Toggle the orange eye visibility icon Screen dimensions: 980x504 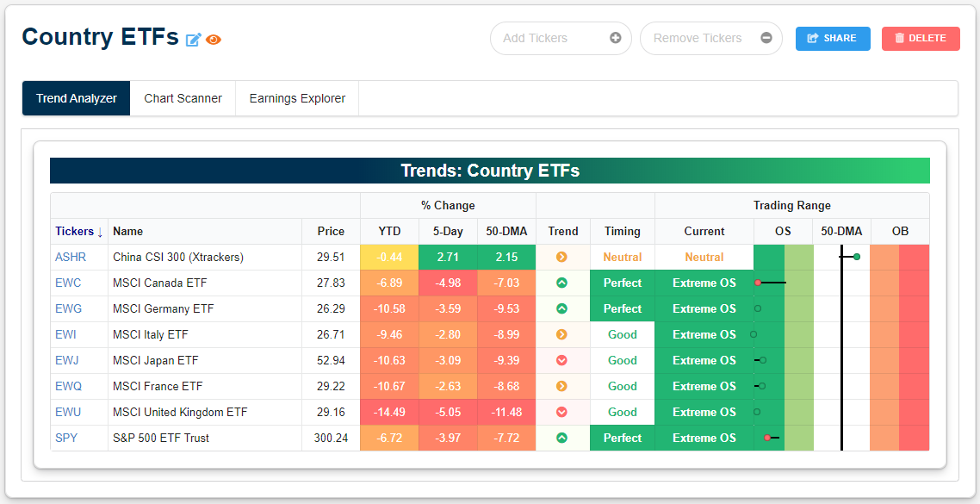click(x=213, y=40)
